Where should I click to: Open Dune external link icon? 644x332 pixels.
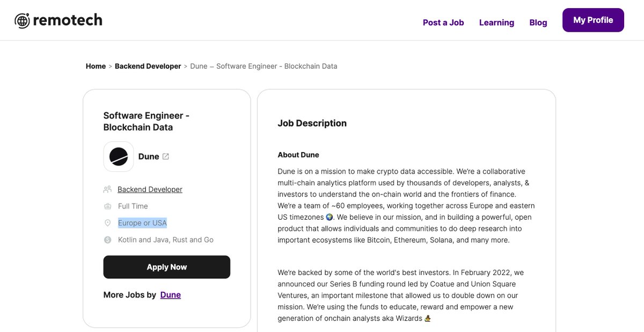coord(166,156)
